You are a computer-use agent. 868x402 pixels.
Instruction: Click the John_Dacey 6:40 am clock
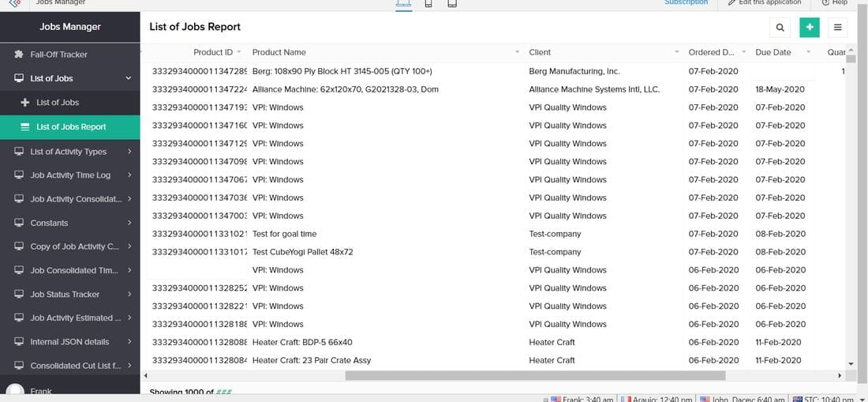click(743, 399)
